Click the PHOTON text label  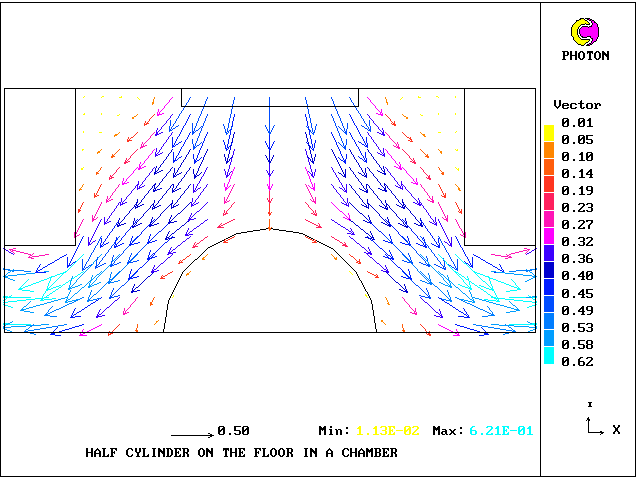[x=585, y=56]
